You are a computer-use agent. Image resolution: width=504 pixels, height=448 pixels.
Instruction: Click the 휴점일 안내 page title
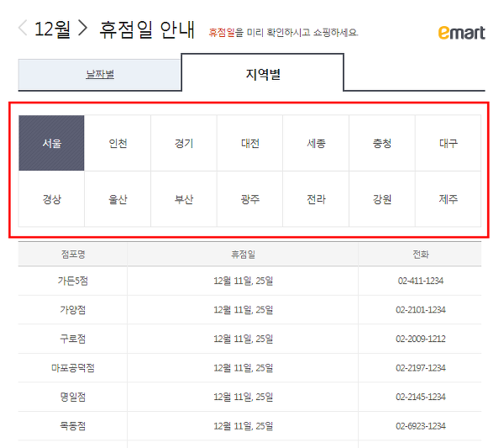(x=147, y=29)
